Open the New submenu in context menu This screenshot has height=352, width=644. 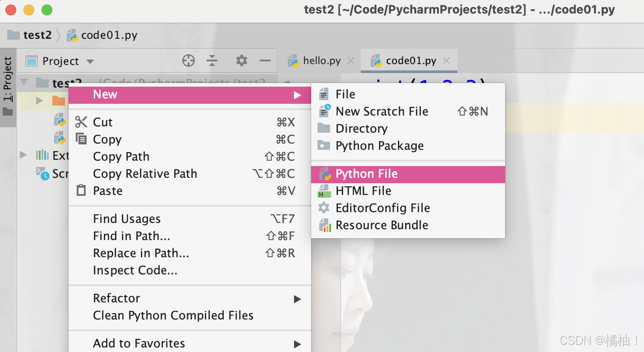coord(189,94)
